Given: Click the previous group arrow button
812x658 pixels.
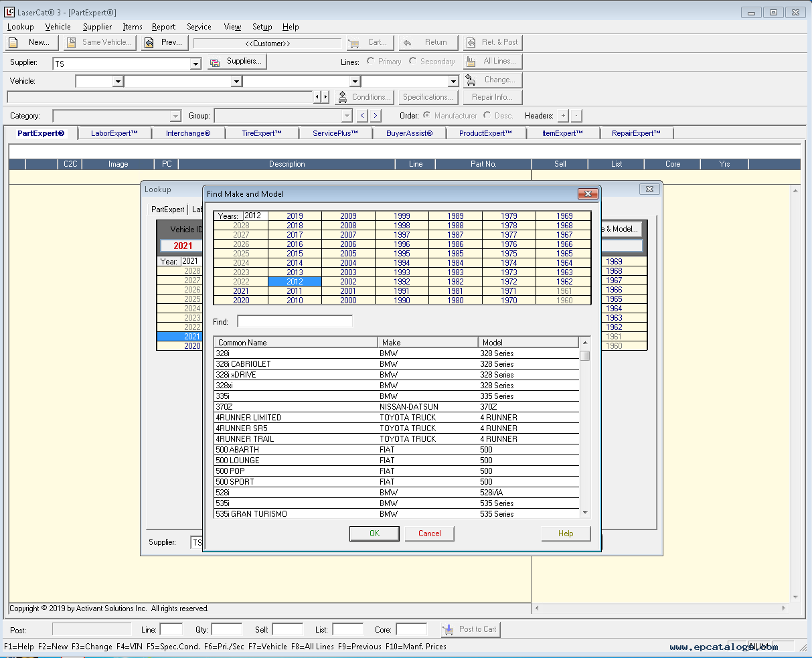Looking at the screenshot, I should tap(362, 116).
